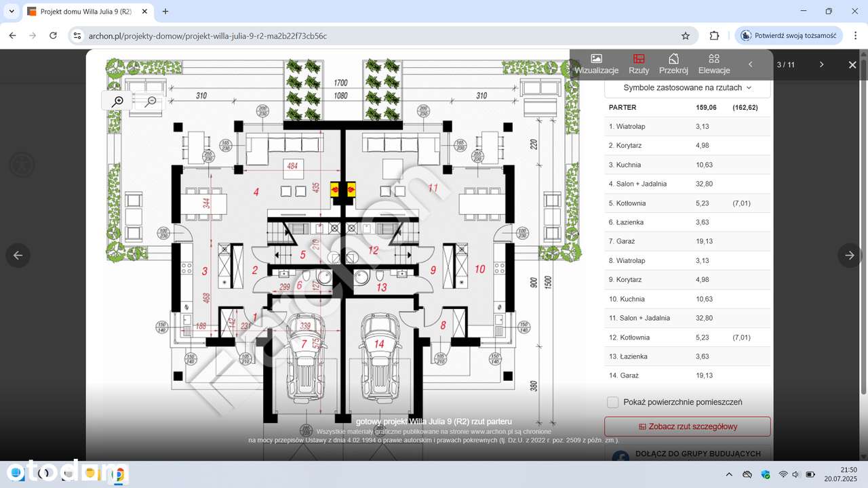Enable Pokaż powierzchnie pomieszczeń checkbox
This screenshot has width=868, height=488.
pos(613,402)
